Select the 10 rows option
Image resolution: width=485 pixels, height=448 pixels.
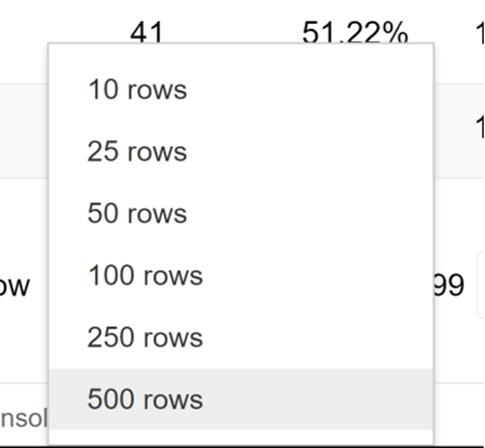coord(241,90)
